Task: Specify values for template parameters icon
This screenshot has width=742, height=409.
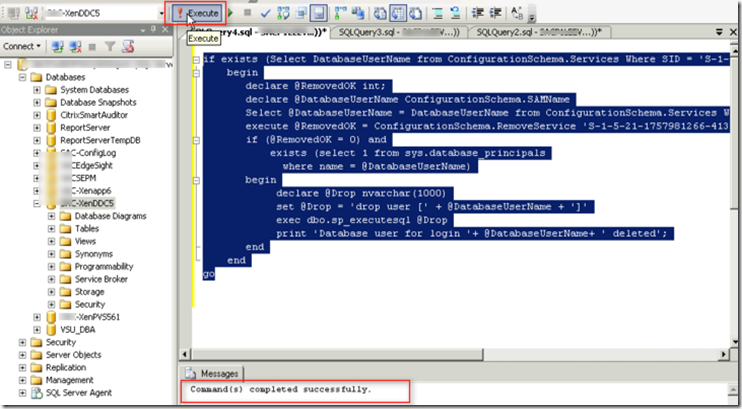Action: coord(517,13)
